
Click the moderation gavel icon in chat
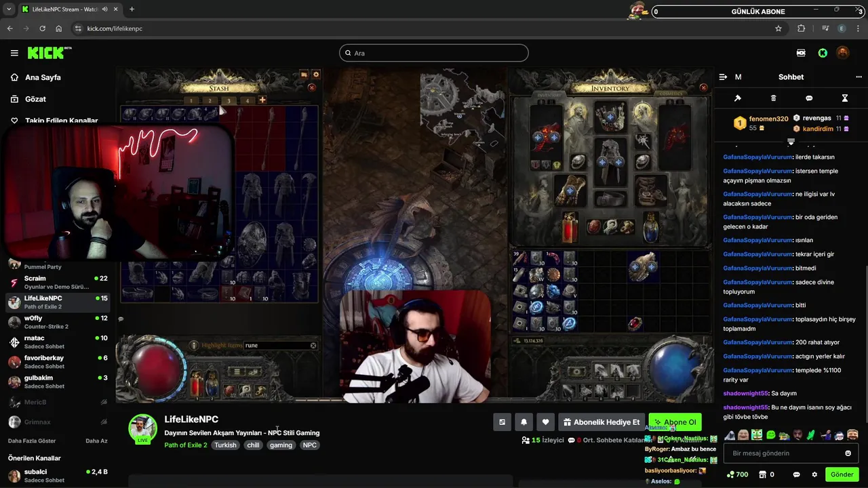pyautogui.click(x=738, y=98)
